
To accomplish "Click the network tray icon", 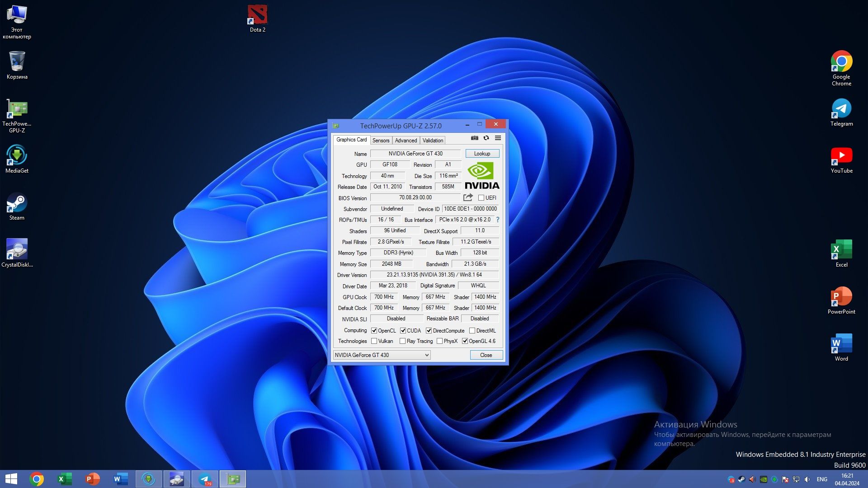I will pyautogui.click(x=796, y=479).
